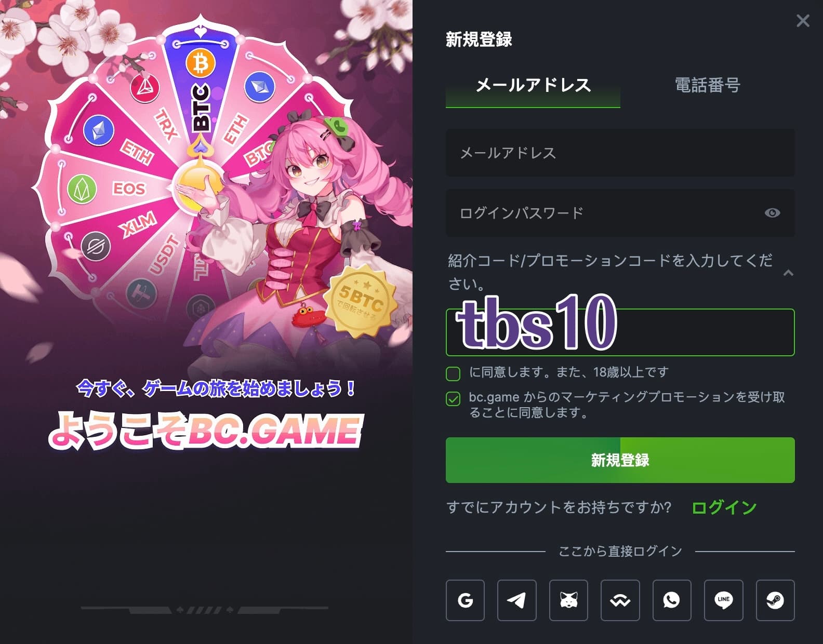Viewport: 823px width, 644px height.
Task: Close the registration dialog
Action: 803,21
